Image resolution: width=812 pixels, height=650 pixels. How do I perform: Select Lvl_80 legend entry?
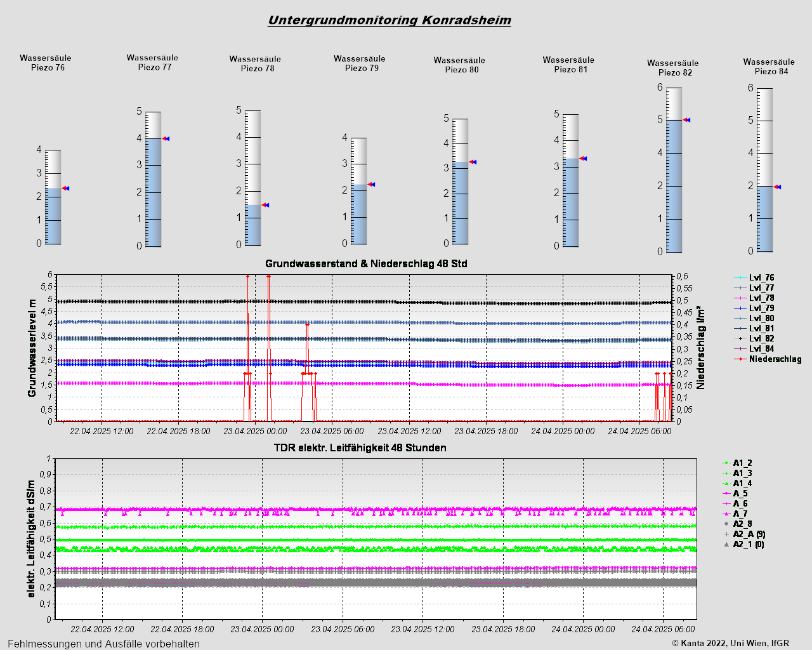pyautogui.click(x=754, y=318)
